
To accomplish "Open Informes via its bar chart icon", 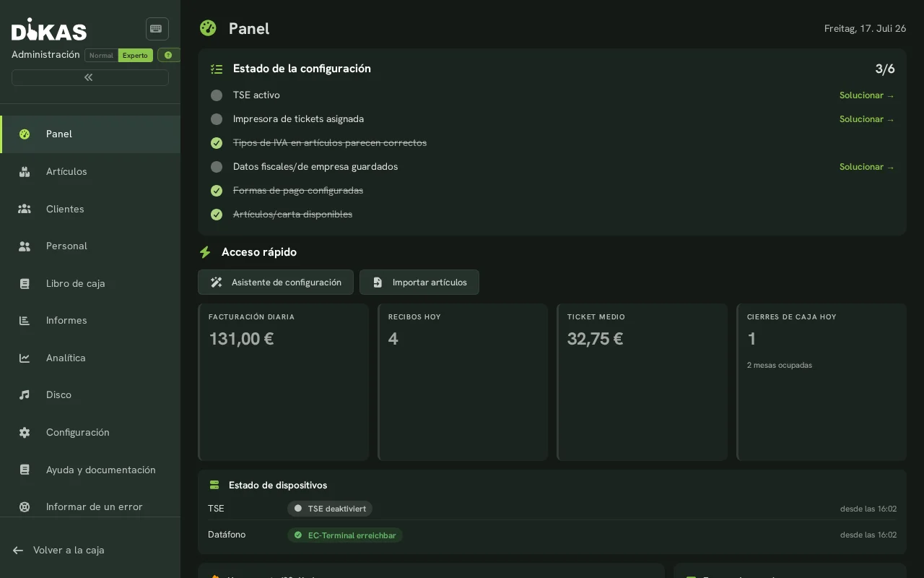I will tap(25, 321).
